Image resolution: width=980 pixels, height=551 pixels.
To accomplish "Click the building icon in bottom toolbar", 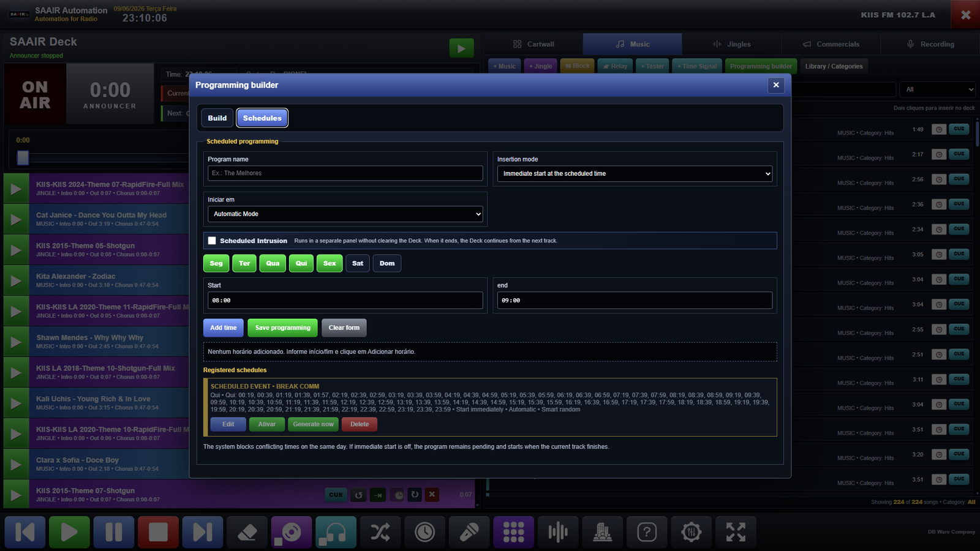I will coord(602,532).
